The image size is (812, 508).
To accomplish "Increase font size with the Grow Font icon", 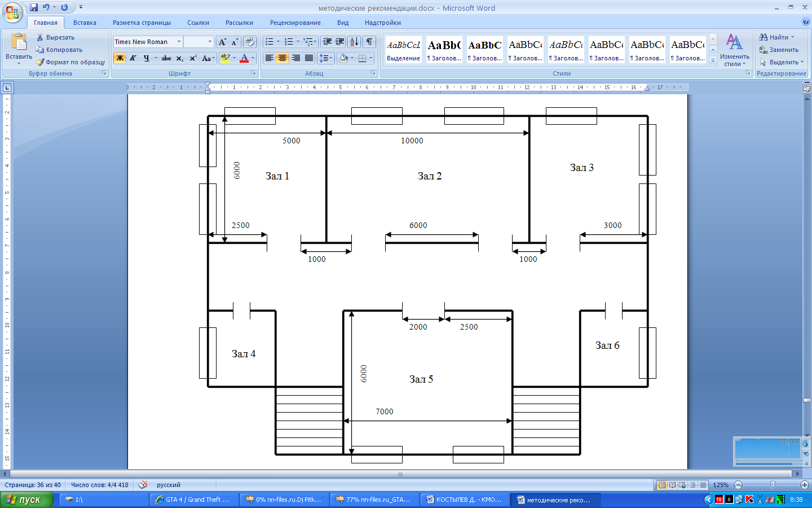I will coord(222,42).
